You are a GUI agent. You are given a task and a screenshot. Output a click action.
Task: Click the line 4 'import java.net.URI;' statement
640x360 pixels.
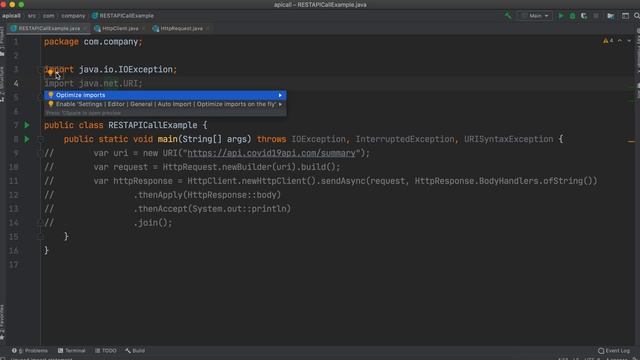coord(93,84)
